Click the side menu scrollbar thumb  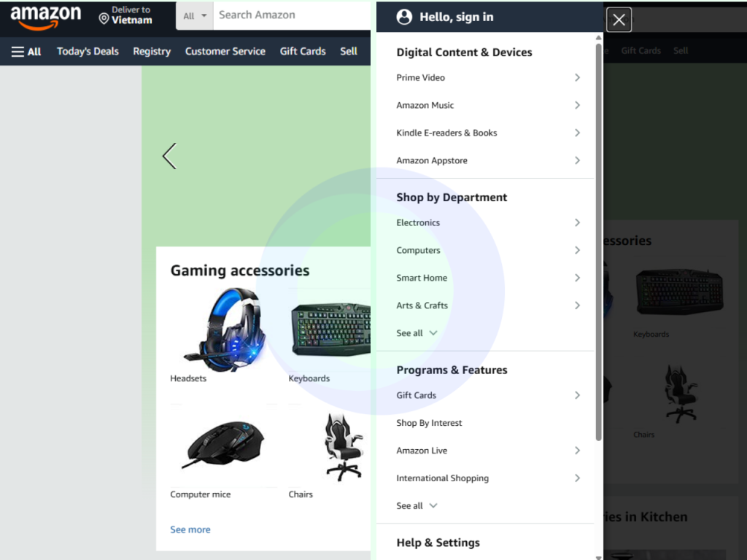(598, 242)
